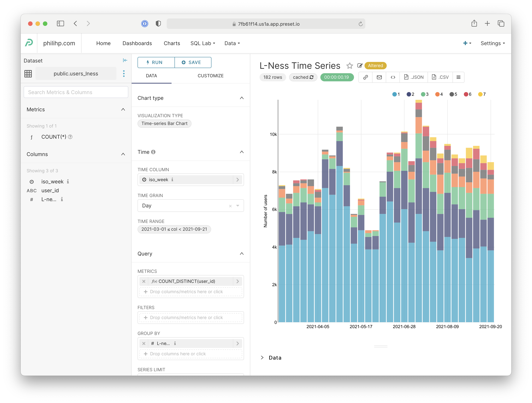The width and height of the screenshot is (532, 403).
Task: Switch to the CUSTOMIZE tab
Action: point(210,76)
